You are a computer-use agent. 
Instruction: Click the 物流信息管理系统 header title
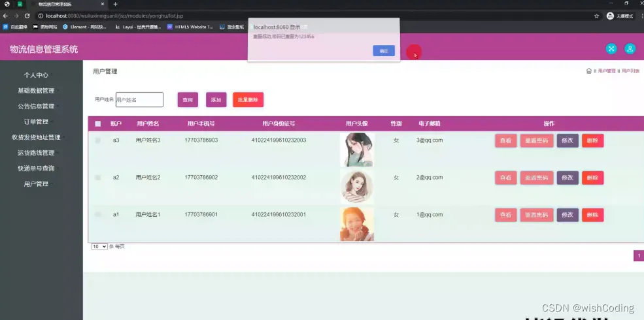pos(44,50)
